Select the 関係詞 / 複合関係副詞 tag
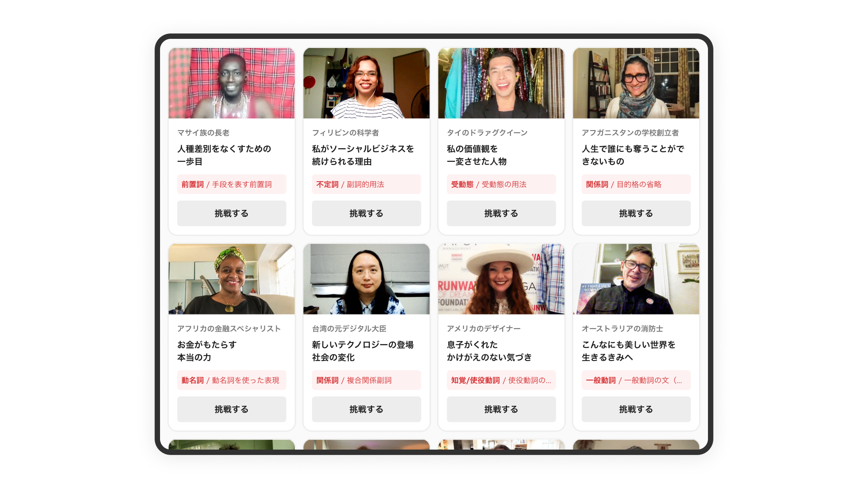868x488 pixels. (366, 380)
